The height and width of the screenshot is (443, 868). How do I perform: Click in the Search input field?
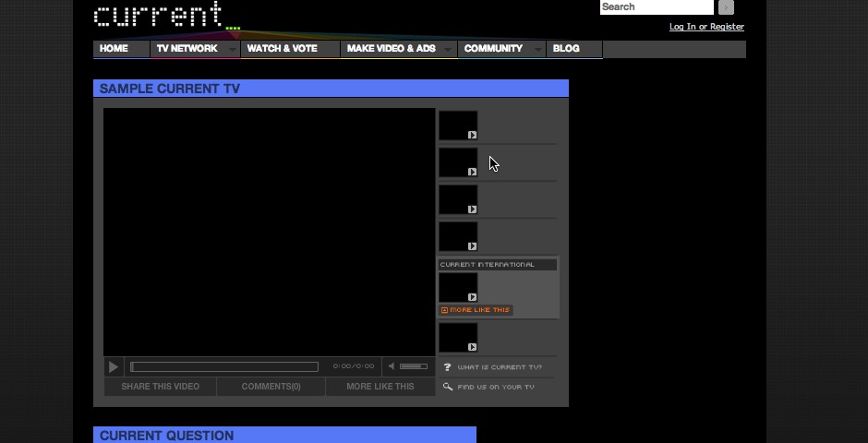tap(657, 7)
